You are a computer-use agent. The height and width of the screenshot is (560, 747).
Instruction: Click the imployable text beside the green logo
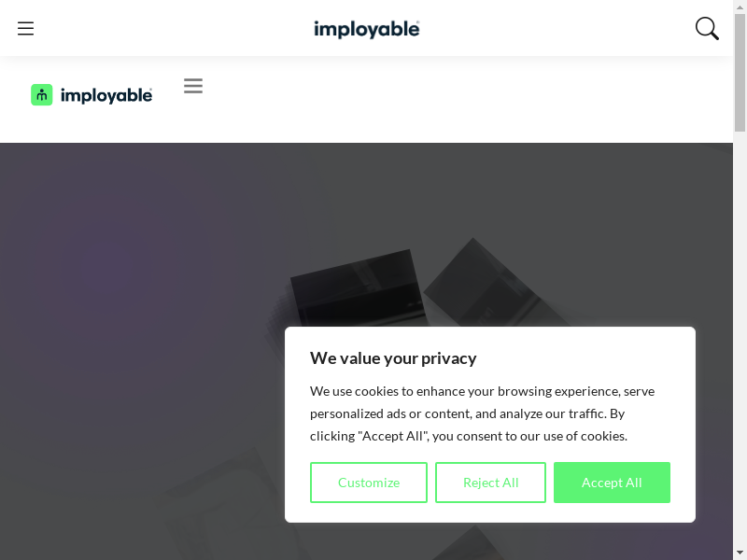tap(106, 95)
